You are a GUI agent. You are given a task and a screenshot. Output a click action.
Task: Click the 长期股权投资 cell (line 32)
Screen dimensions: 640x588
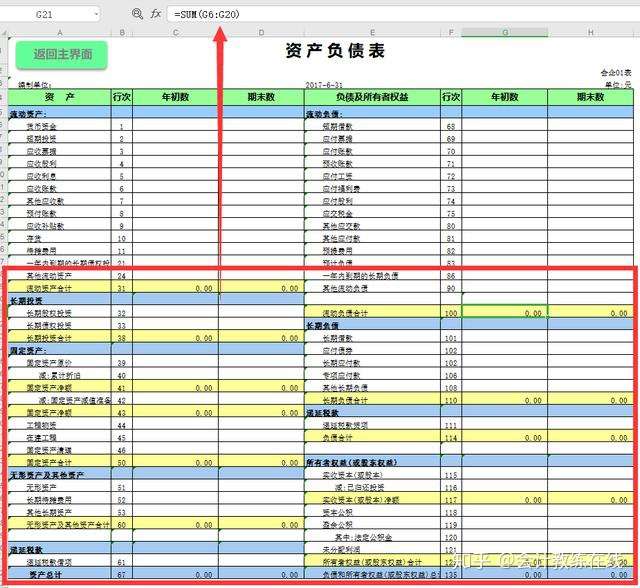coord(60,313)
